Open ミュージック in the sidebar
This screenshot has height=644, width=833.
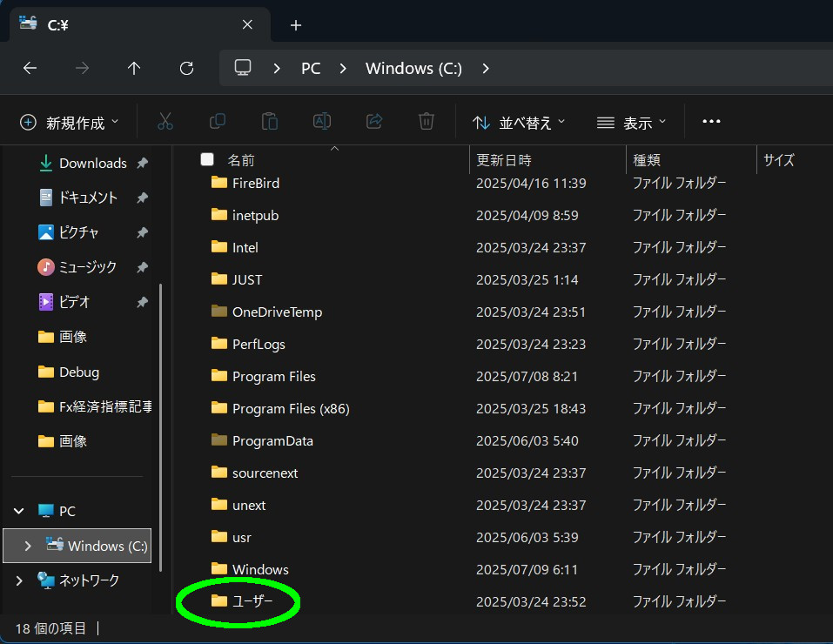[x=87, y=267]
